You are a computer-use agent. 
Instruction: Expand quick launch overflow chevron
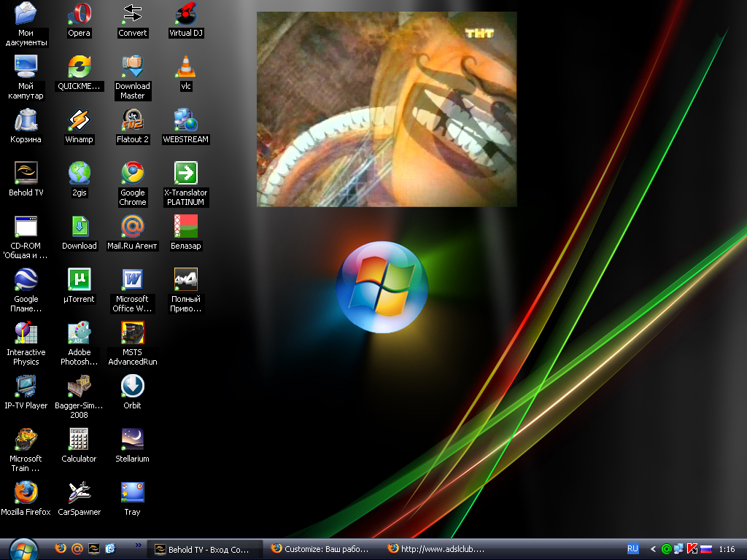coord(138,545)
